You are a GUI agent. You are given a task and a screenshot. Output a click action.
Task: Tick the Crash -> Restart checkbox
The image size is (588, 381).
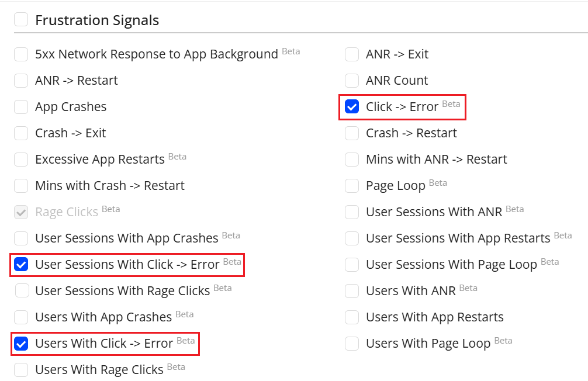(x=352, y=133)
